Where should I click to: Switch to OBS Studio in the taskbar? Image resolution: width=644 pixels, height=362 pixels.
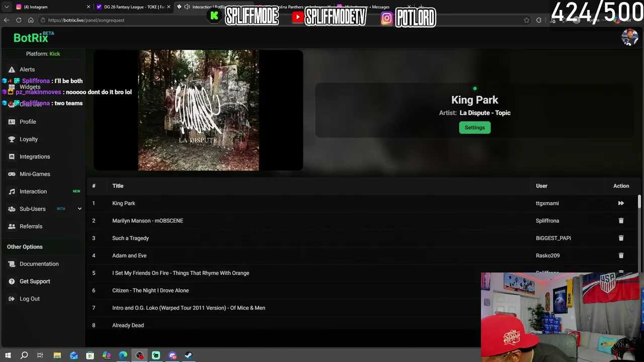tap(139, 355)
